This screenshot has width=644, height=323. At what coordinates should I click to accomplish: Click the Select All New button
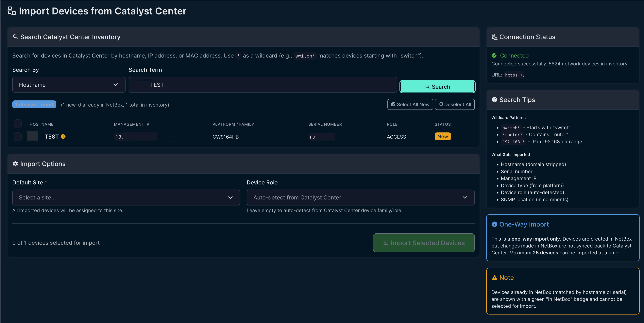coord(410,105)
